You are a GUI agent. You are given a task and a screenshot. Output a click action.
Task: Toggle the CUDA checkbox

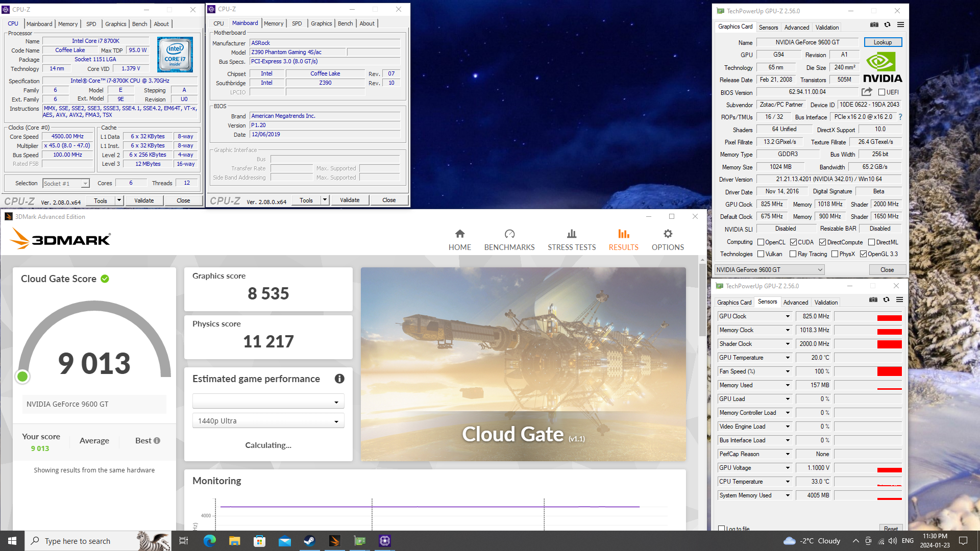pos(793,242)
